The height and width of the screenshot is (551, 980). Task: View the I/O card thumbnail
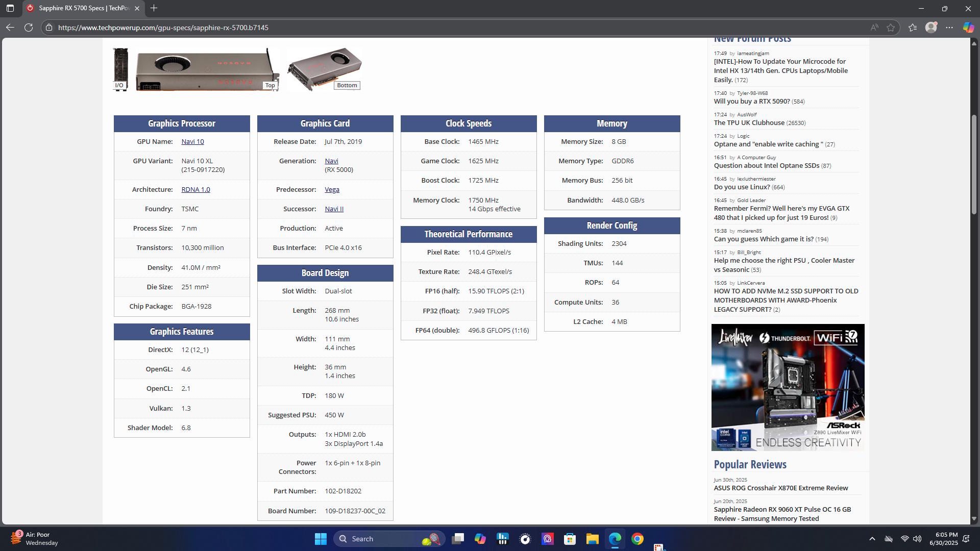pos(120,69)
